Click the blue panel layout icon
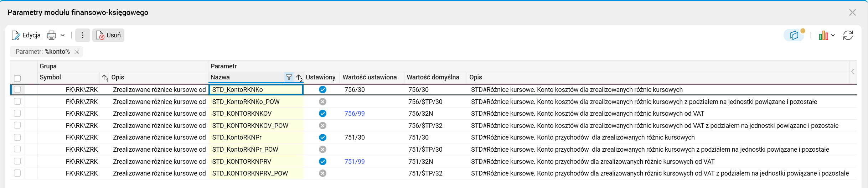 794,35
